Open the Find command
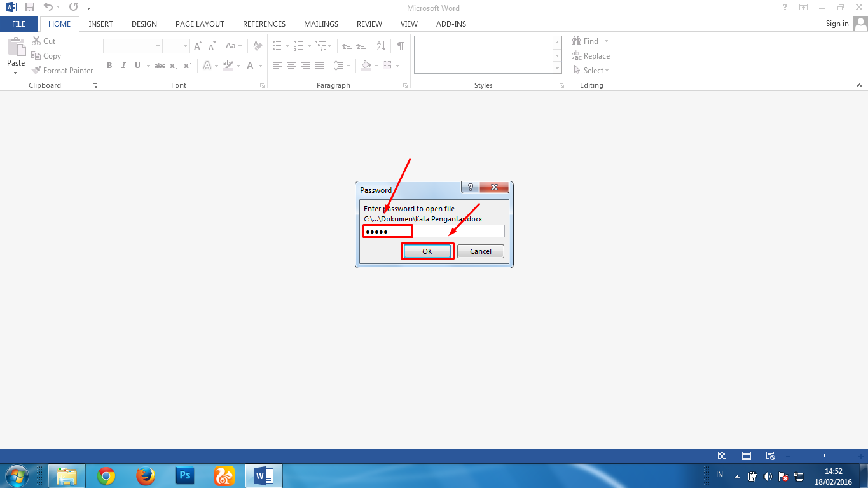Screen dimensions: 868x488 [x=586, y=41]
